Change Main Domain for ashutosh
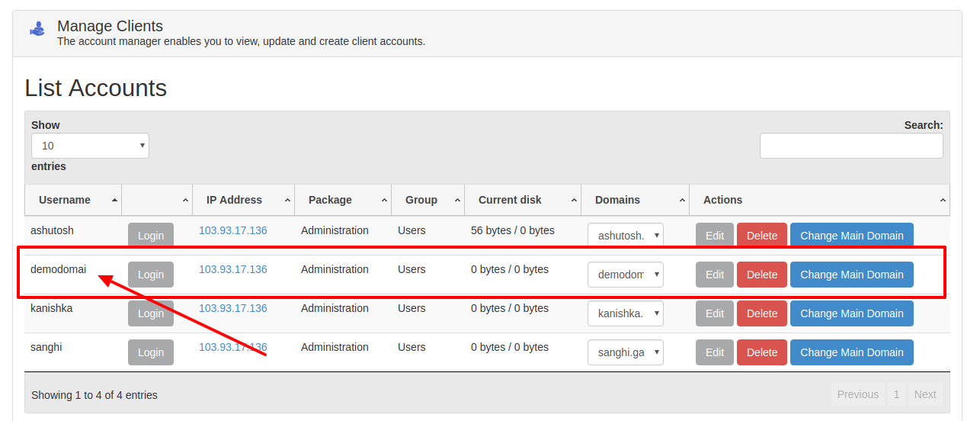Screen dimensions: 980x421 (852, 236)
